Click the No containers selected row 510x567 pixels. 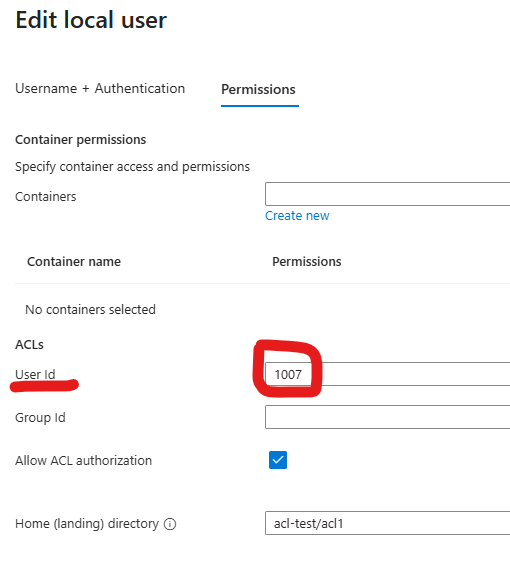pos(90,310)
